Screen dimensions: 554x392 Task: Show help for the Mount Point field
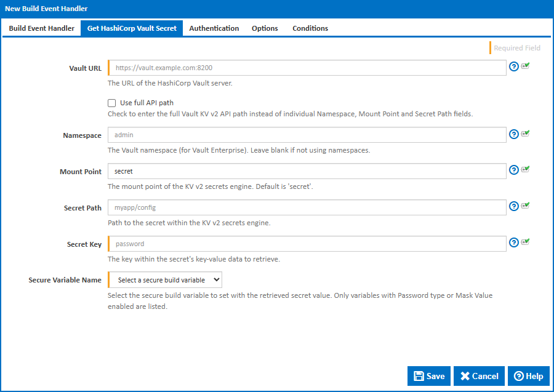tap(514, 170)
